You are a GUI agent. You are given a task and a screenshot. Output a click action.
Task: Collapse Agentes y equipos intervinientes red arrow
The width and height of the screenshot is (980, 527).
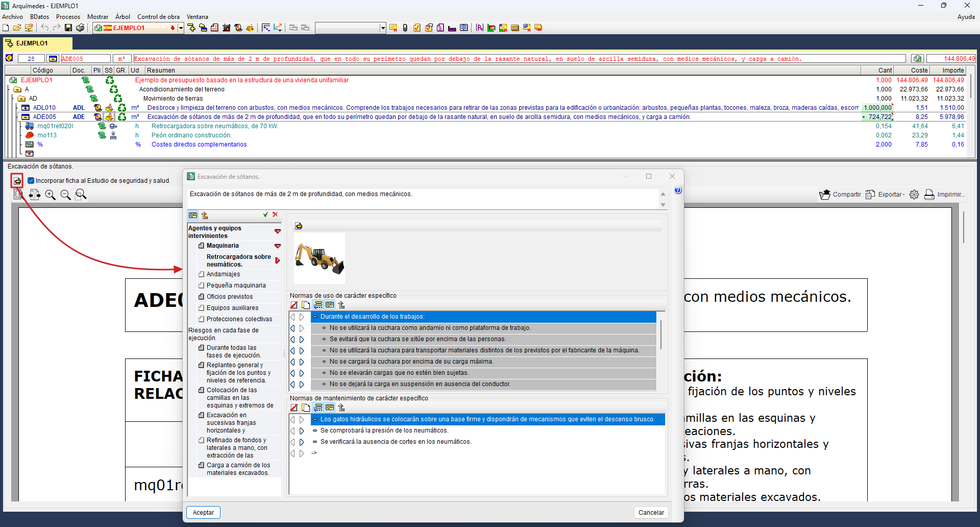[x=278, y=232]
